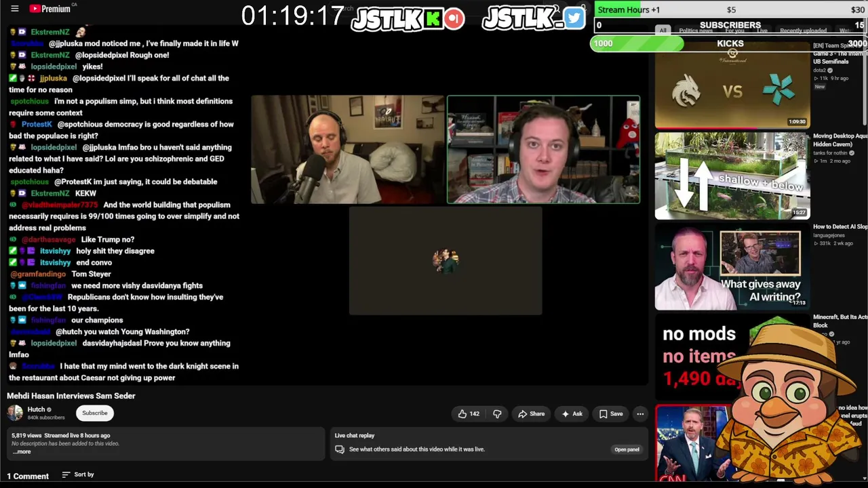Click username EkstremNZ next to KEKW
This screenshot has height=488, width=868.
(x=50, y=193)
